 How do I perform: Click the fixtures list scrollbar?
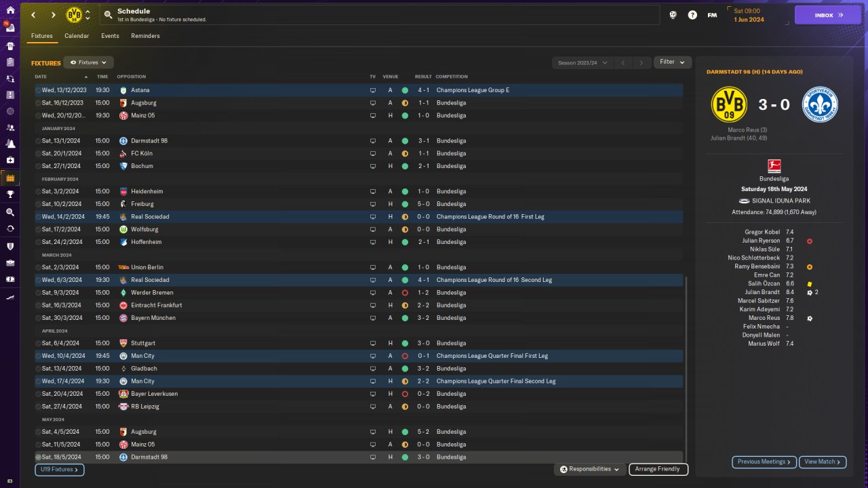(x=686, y=368)
